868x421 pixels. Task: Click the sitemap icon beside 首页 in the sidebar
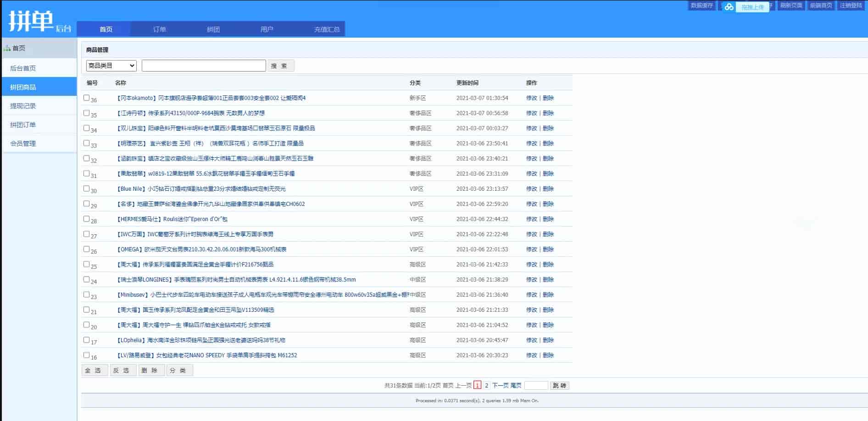(x=7, y=48)
